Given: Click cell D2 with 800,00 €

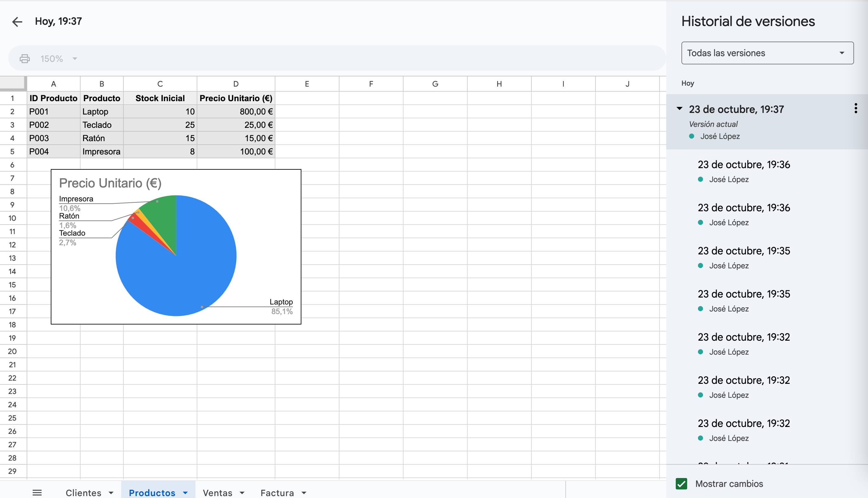Looking at the screenshot, I should point(236,112).
